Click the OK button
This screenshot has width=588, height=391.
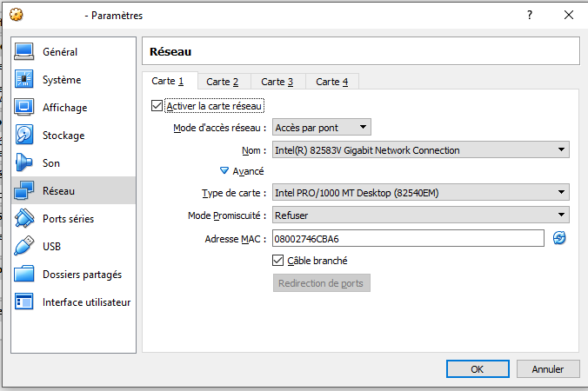(477, 369)
